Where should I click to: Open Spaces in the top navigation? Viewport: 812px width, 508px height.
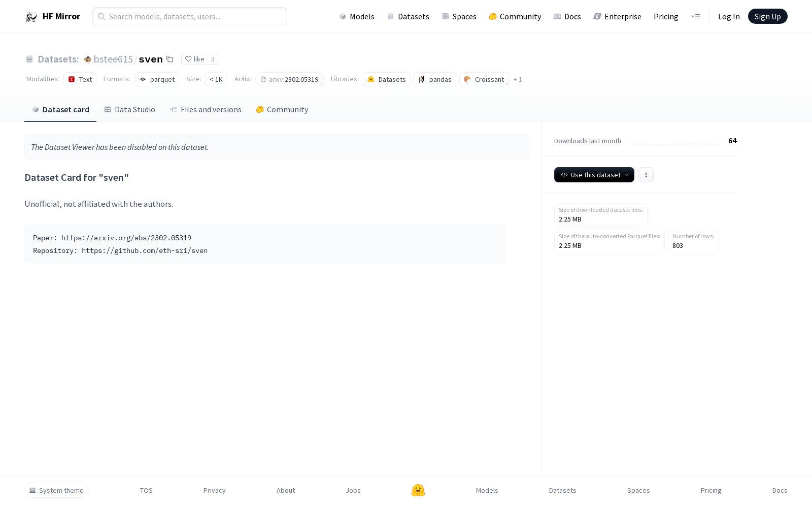point(459,16)
